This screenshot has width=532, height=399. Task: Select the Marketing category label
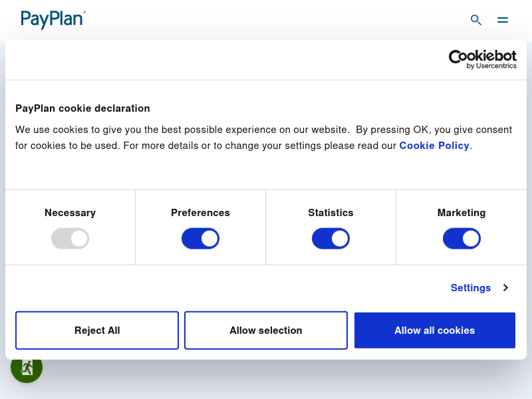pos(462,213)
